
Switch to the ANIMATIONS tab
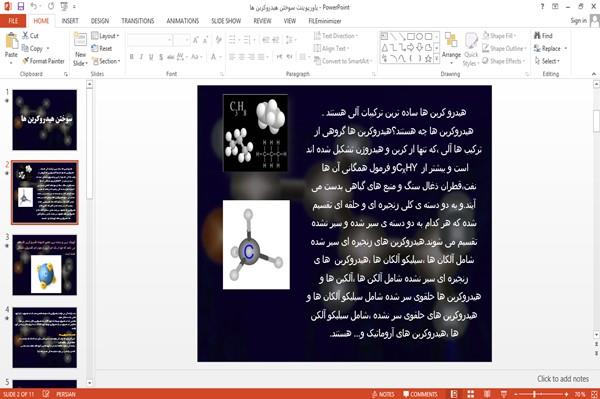pos(183,21)
